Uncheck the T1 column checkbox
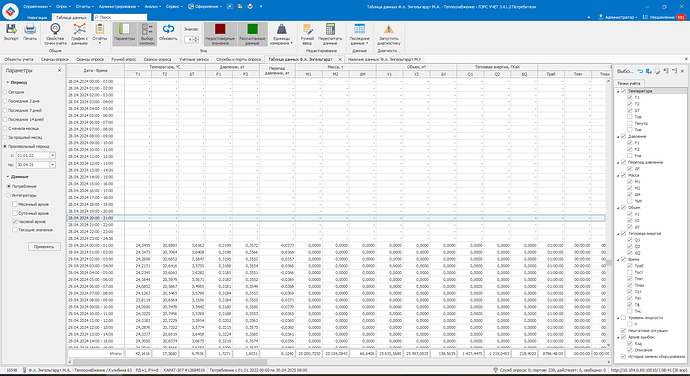Image resolution: width=690 pixels, height=376 pixels. (630, 97)
